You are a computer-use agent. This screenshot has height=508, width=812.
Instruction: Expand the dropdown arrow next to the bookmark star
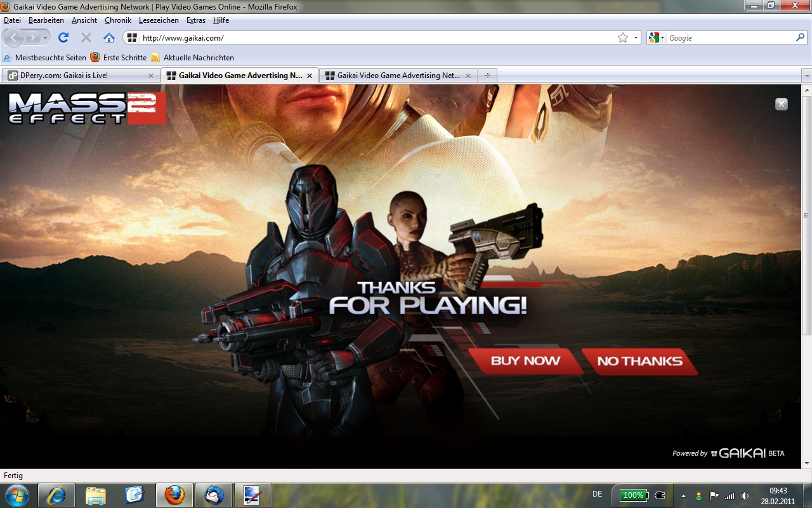pos(635,37)
